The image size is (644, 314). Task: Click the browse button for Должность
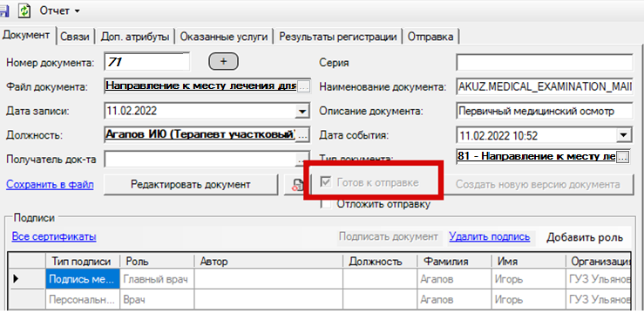[302, 135]
